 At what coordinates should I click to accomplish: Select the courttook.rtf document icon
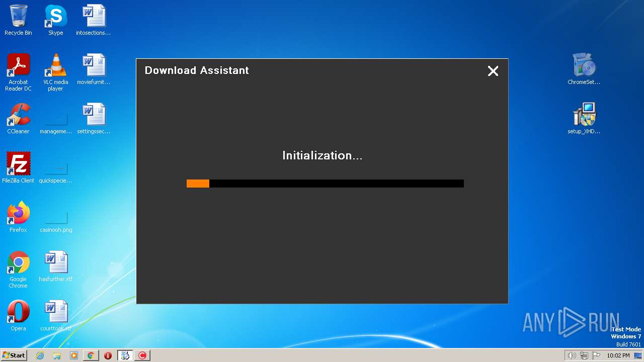pyautogui.click(x=55, y=316)
